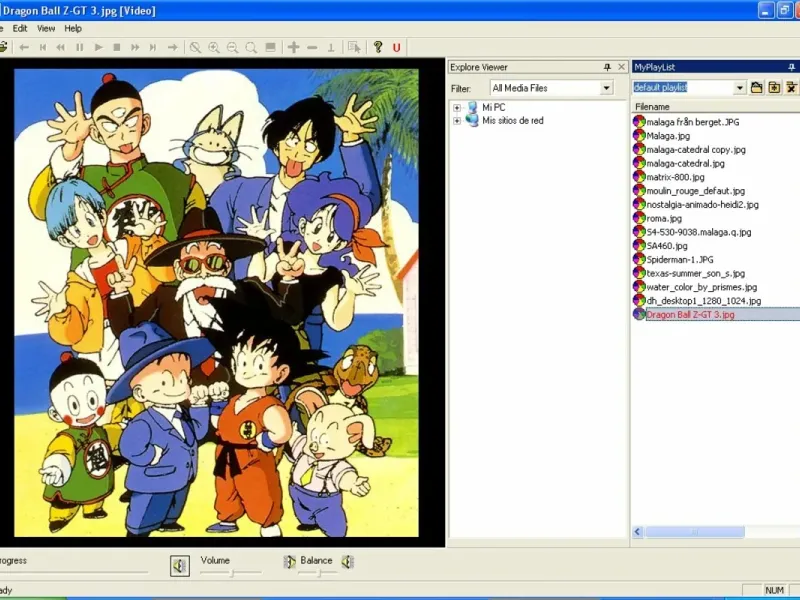Sort by the Filename column header
Viewport: 800px width, 600px height.
(715, 107)
